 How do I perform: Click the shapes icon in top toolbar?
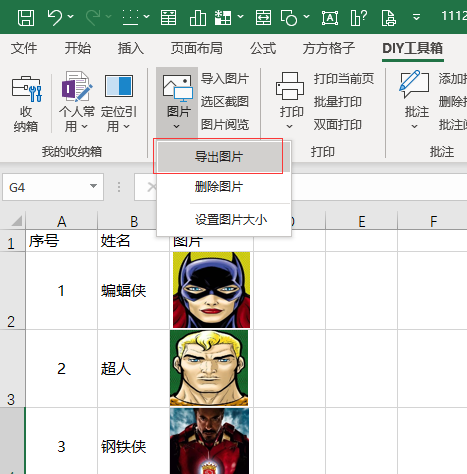(x=289, y=17)
